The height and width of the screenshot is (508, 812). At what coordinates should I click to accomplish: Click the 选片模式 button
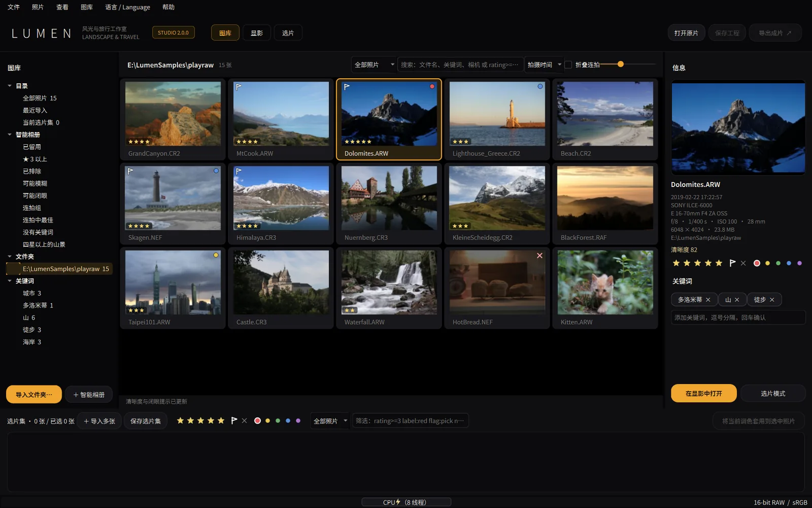(772, 393)
